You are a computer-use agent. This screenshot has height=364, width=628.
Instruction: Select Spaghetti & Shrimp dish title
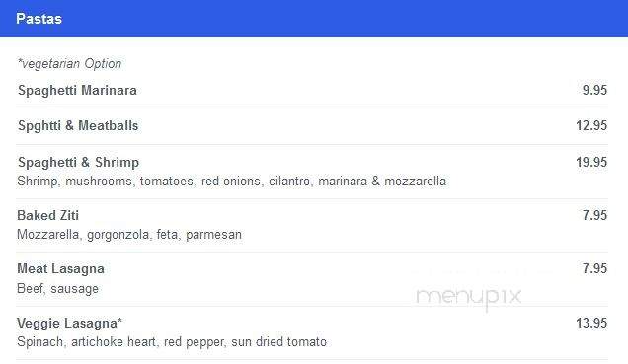click(79, 163)
